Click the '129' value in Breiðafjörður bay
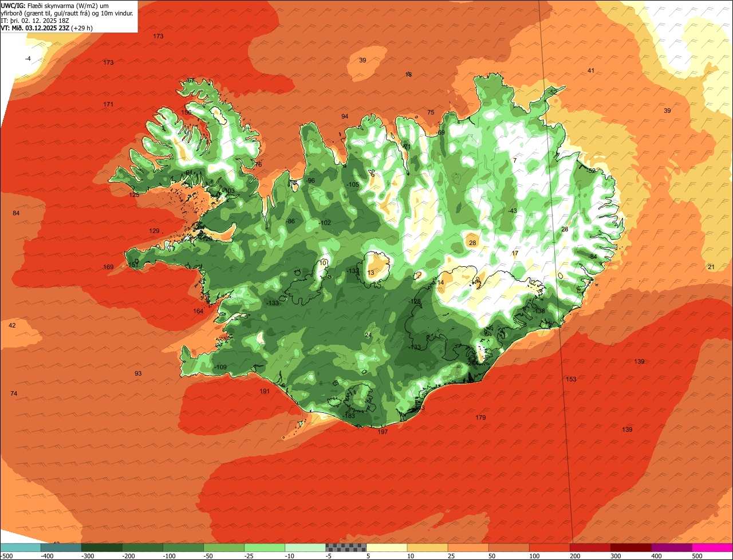The height and width of the screenshot is (560, 733). pyautogui.click(x=155, y=231)
